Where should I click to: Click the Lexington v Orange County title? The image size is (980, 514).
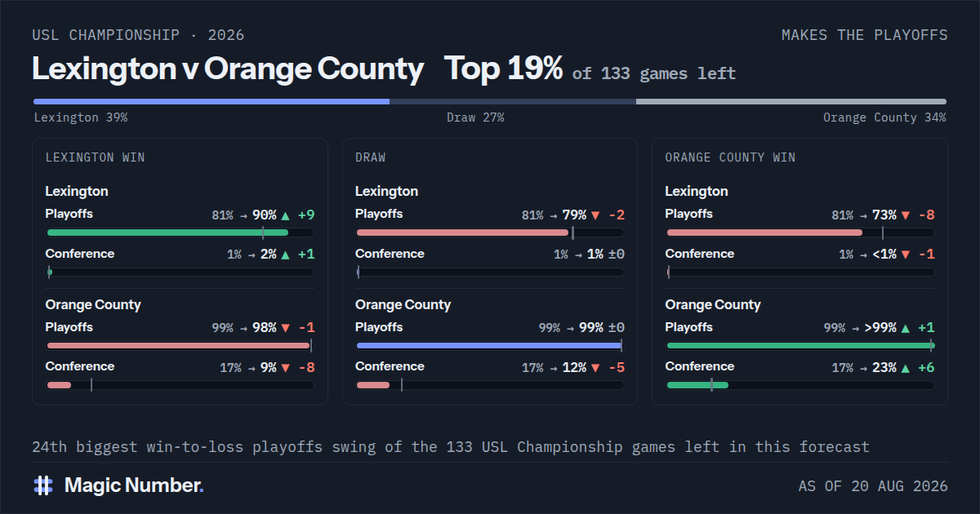pyautogui.click(x=228, y=69)
